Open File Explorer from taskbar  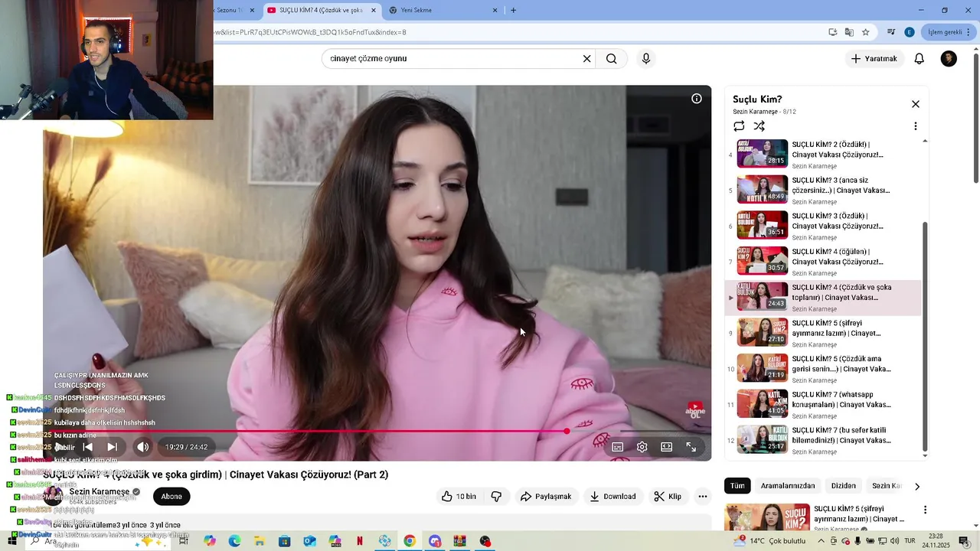[x=260, y=541]
